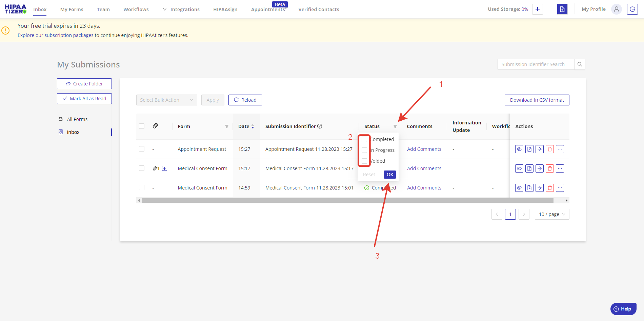Click attachment count icon on 15:17 row
Image resolution: width=644 pixels, height=321 pixels.
point(156,168)
